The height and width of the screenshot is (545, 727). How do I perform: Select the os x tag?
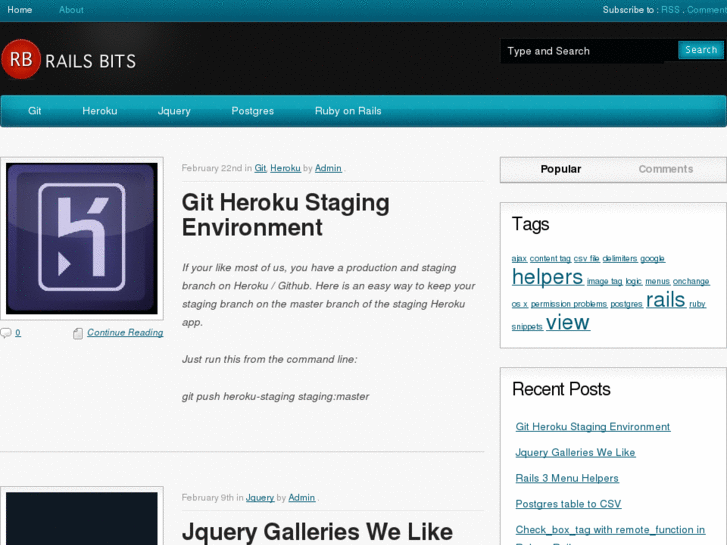coord(519,304)
